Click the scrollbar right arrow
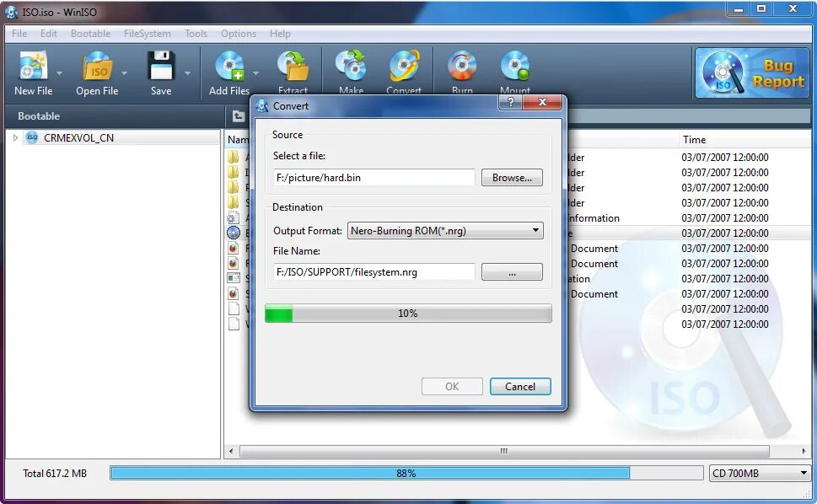Image resolution: width=817 pixels, height=504 pixels. [804, 451]
